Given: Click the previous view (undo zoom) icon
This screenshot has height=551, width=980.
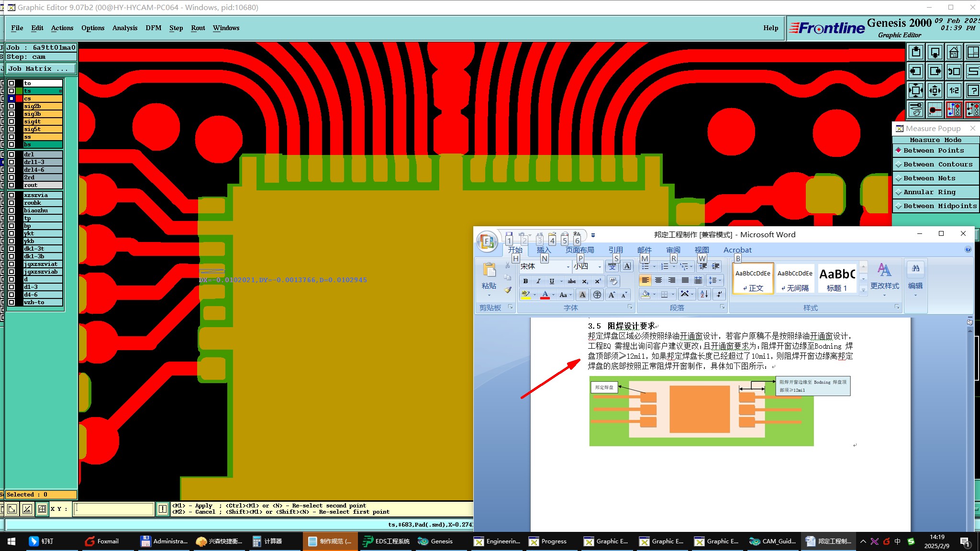Looking at the screenshot, I should (954, 71).
